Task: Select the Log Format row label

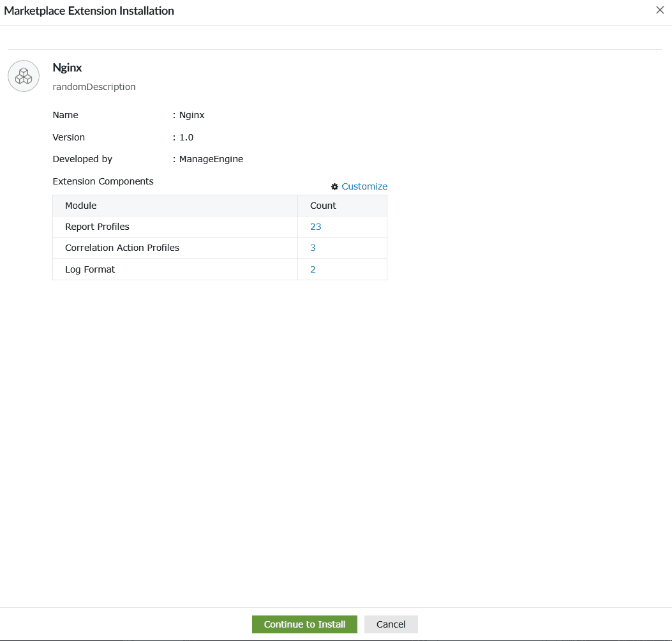Action: [x=90, y=269]
